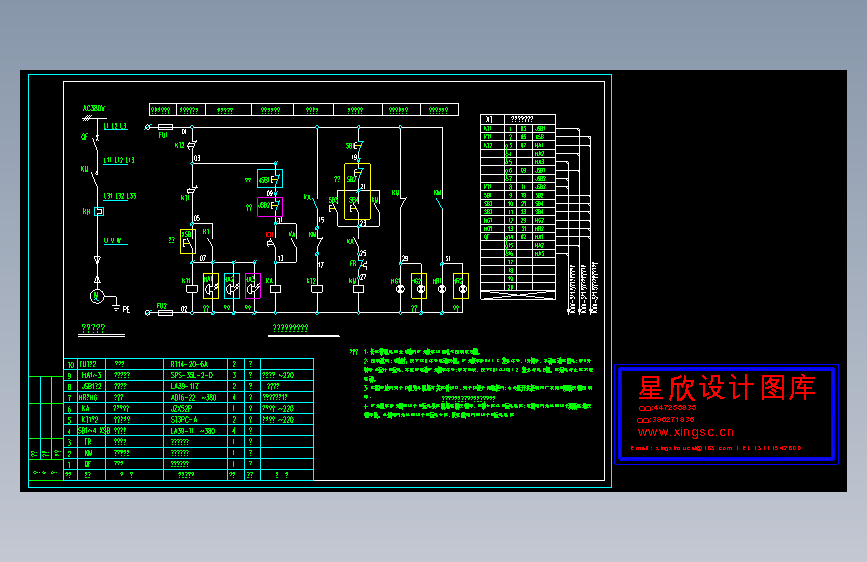Select part model LA39-11Z in table

[x=185, y=386]
